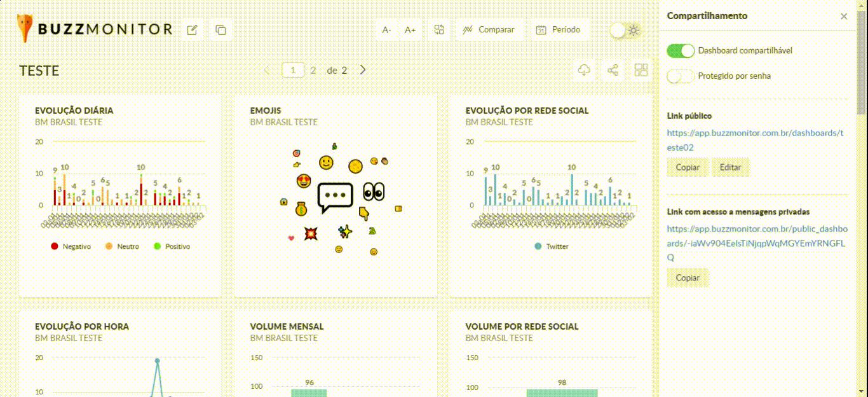This screenshot has height=397, width=868.
Task: Toggle the light/dark theme switch
Action: [x=625, y=30]
